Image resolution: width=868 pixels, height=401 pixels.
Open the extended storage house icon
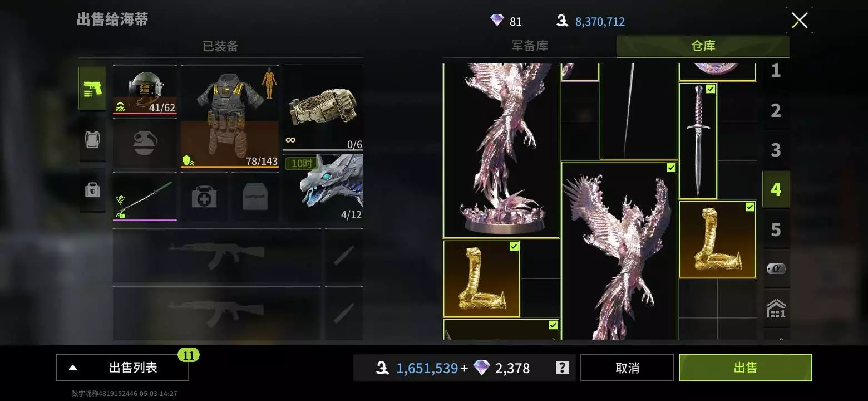tap(776, 308)
